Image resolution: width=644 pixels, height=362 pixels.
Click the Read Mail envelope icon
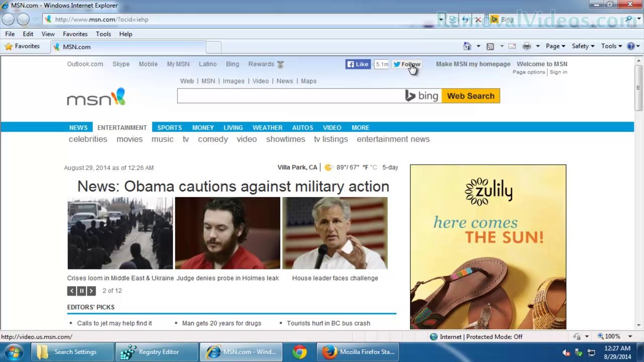click(512, 46)
